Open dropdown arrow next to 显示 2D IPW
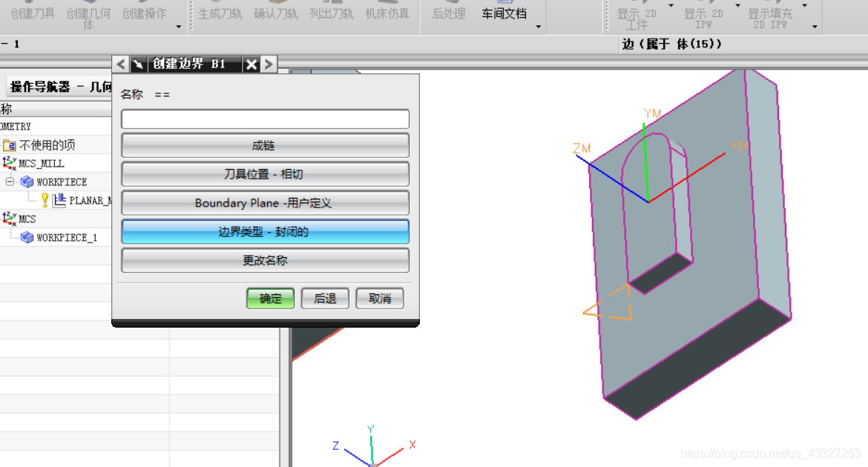The height and width of the screenshot is (467, 868). (737, 5)
